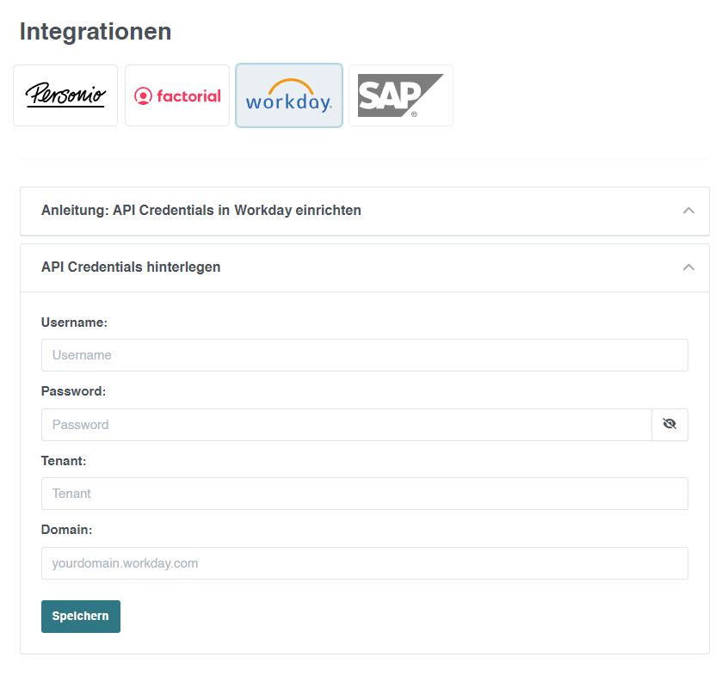Screen dimensions: 728x700
Task: Focus the Username input field
Action: pos(365,355)
